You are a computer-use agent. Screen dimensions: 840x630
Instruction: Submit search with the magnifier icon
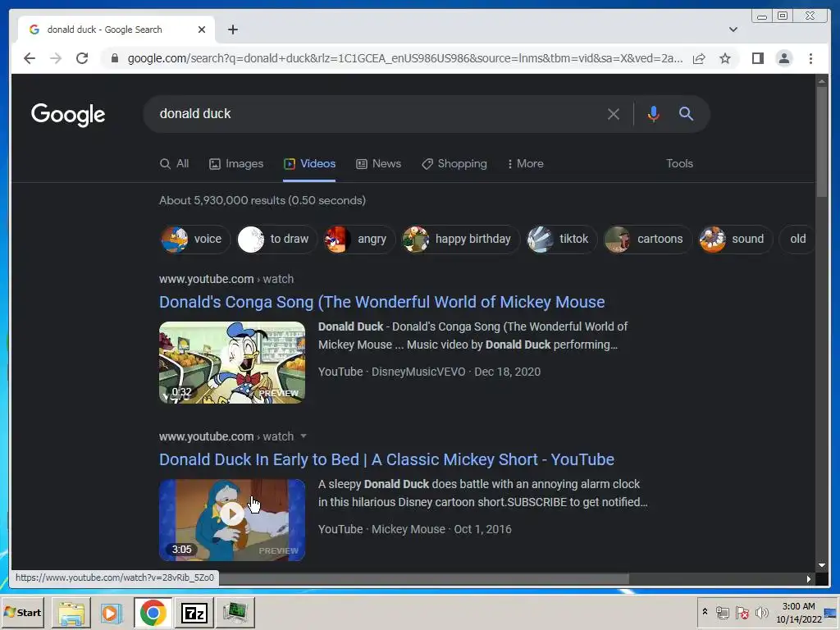tap(687, 113)
